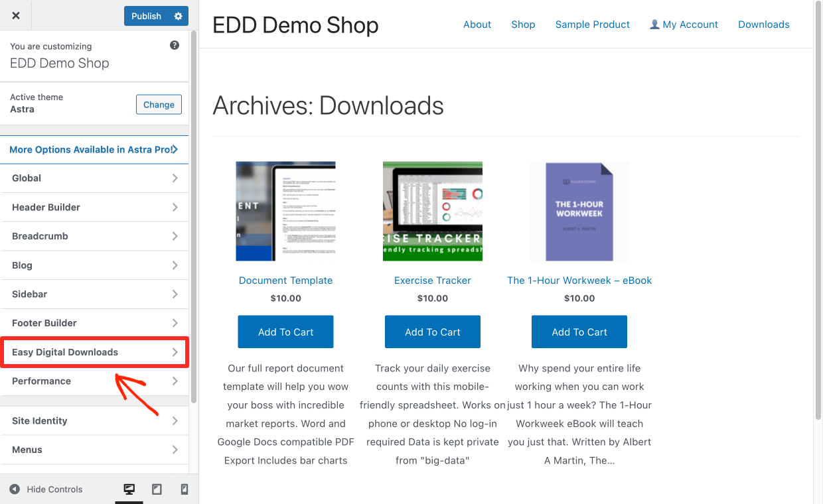Open publish settings gear icon
The height and width of the screenshot is (504, 823).
coord(178,16)
